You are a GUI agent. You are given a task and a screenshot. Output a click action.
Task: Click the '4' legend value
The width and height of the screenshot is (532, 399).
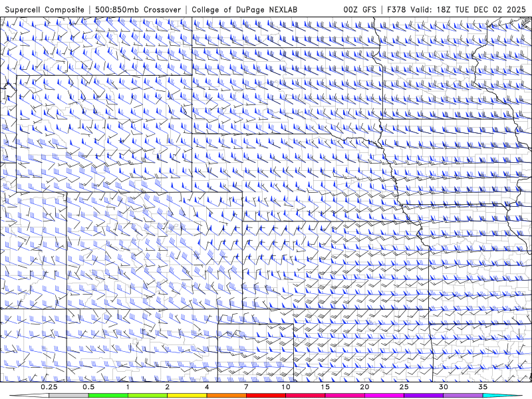pos(207,387)
